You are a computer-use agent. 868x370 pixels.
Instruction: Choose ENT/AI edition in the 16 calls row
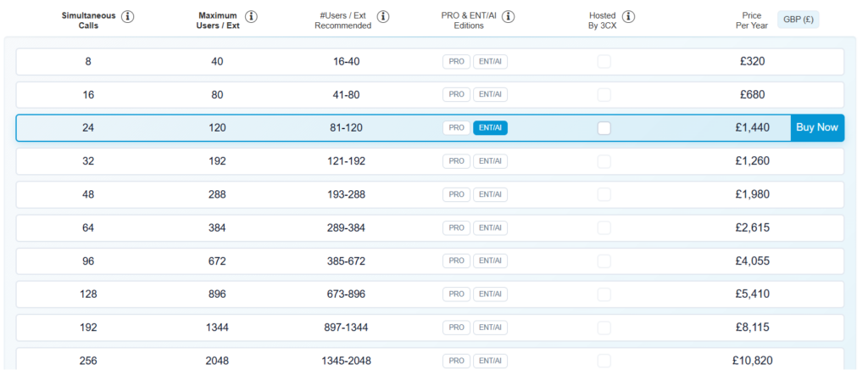pos(490,94)
